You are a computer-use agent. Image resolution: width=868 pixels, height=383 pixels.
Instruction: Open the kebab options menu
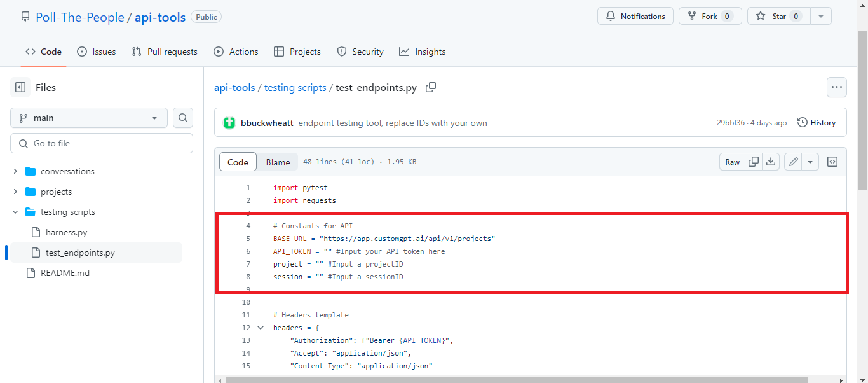tap(836, 87)
